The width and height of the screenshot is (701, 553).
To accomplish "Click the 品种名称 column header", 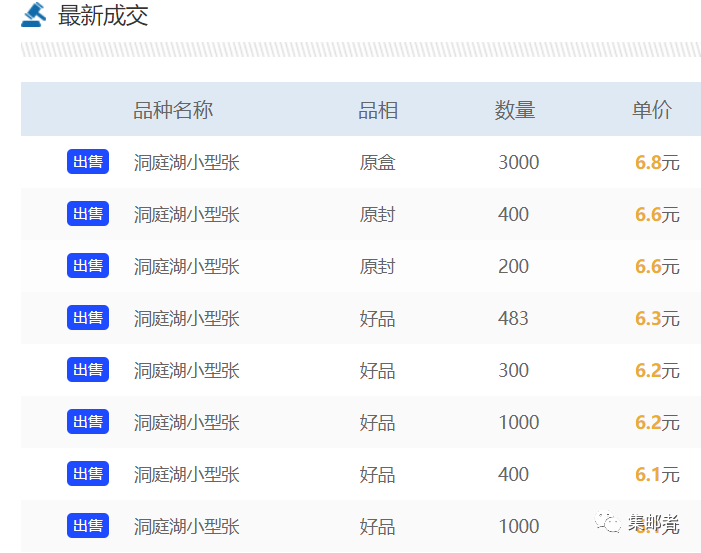I will [173, 110].
